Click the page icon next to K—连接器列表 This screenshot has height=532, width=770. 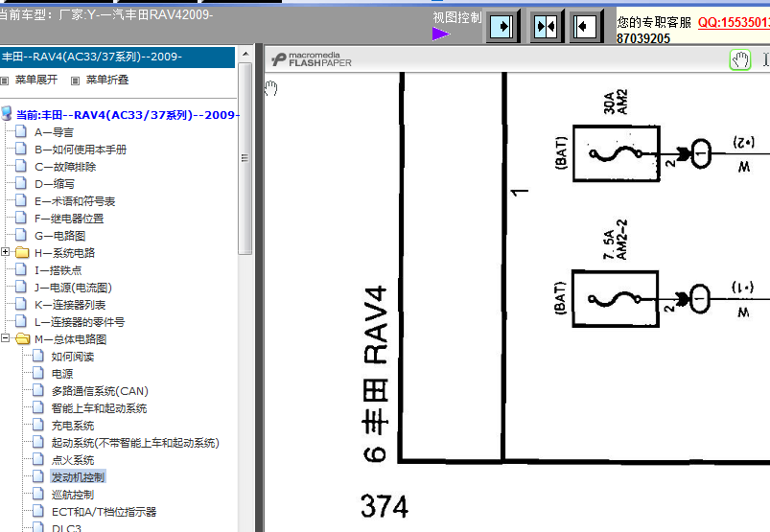[x=21, y=304]
